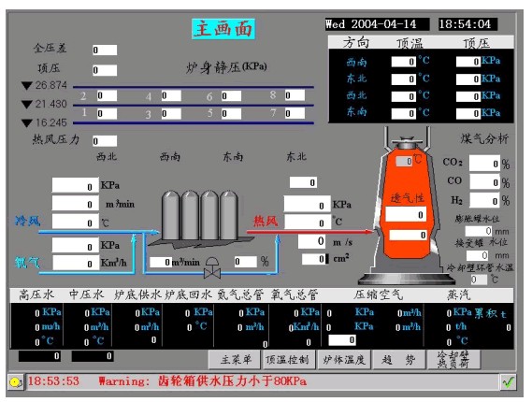Click the warning message 齿轮箱供水压力小于80KPa

click(233, 381)
